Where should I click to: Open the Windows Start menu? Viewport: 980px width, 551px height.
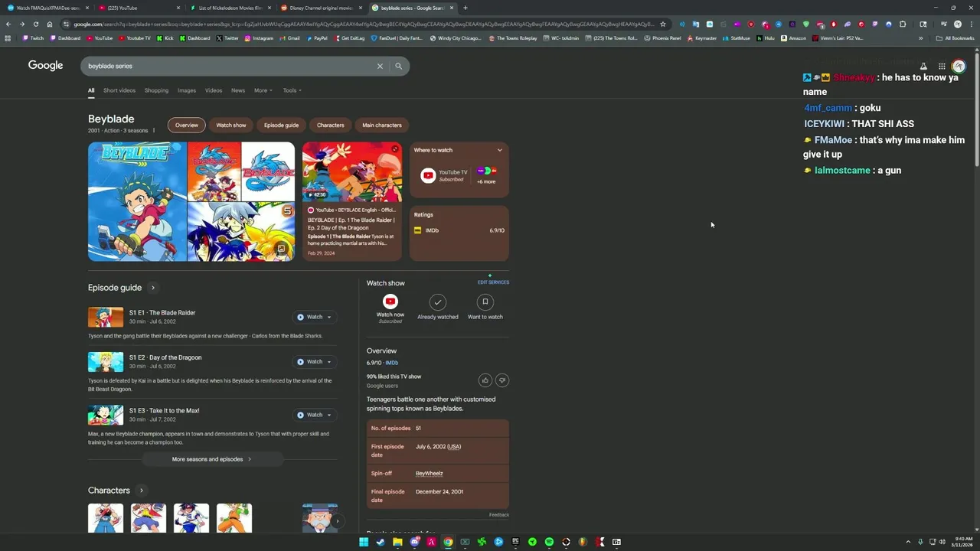pos(364,542)
